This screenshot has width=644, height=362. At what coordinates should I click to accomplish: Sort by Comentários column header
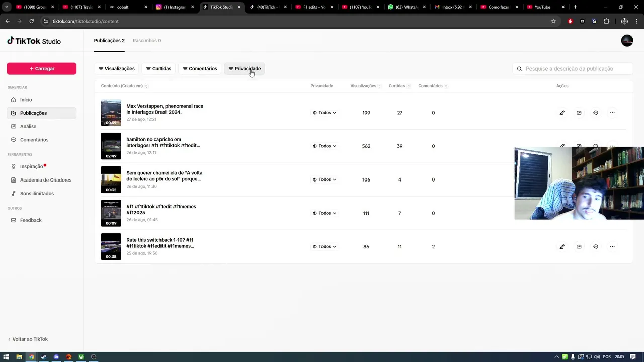(x=433, y=86)
